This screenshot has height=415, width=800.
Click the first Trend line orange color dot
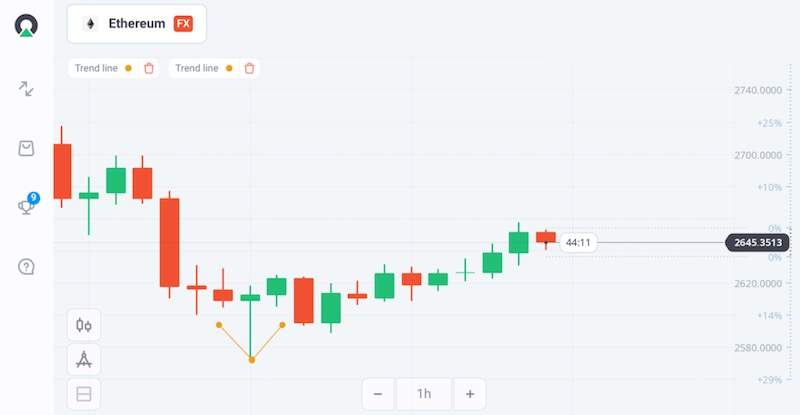(x=128, y=68)
